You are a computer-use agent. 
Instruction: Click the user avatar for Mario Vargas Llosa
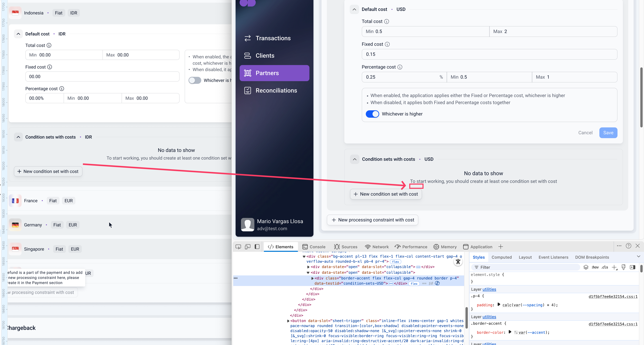247,225
